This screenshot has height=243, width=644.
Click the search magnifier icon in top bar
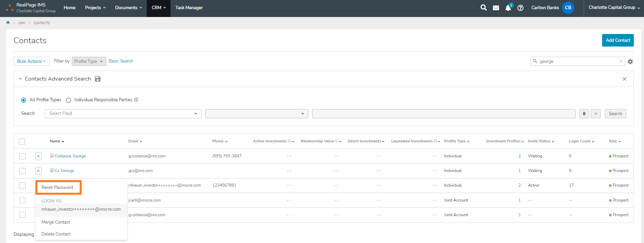click(483, 7)
